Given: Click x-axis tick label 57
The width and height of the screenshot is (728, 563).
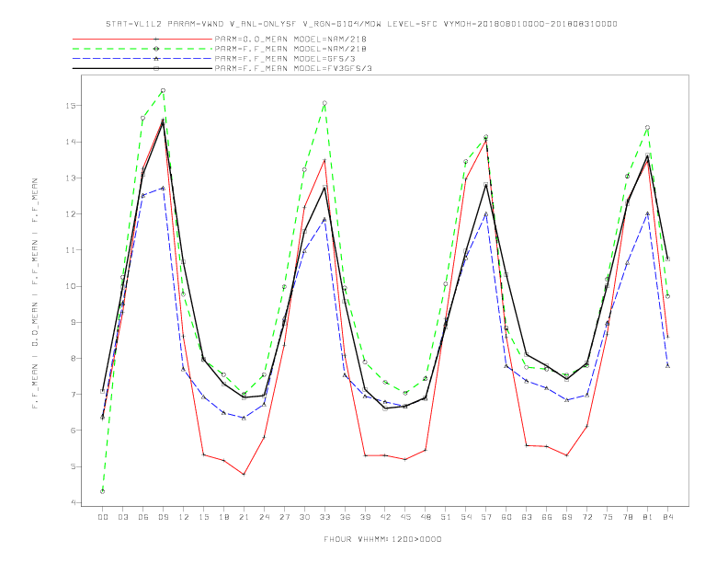Looking at the screenshot, I should [486, 517].
